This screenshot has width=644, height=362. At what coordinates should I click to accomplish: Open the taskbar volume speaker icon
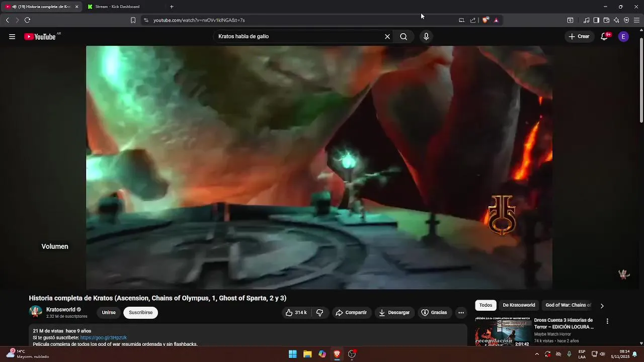(602, 354)
